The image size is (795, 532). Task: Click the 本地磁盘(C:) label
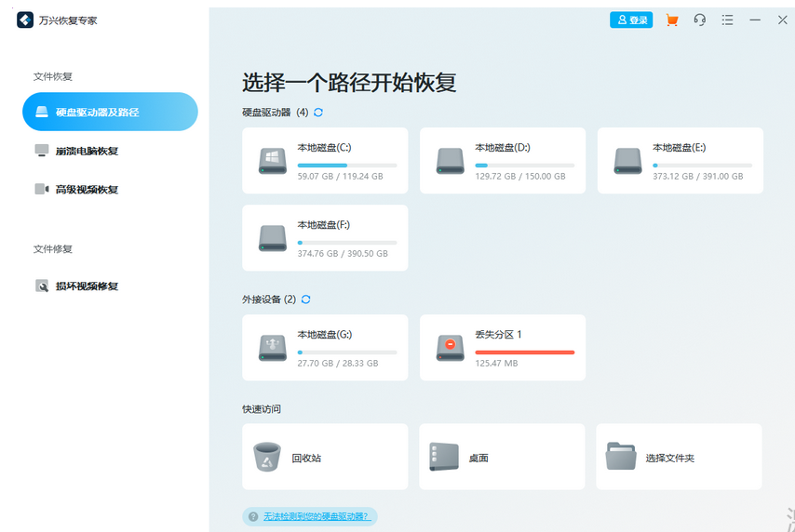(x=325, y=148)
